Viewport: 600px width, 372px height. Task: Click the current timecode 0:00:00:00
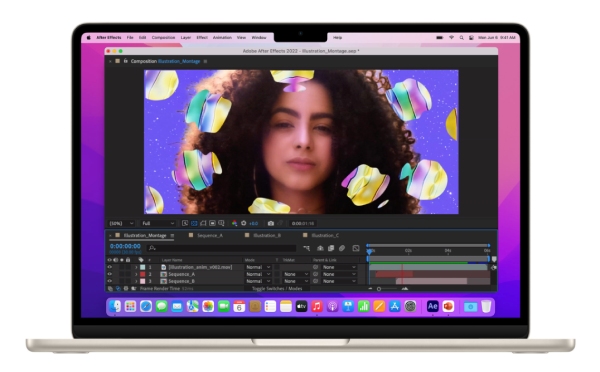(125, 246)
